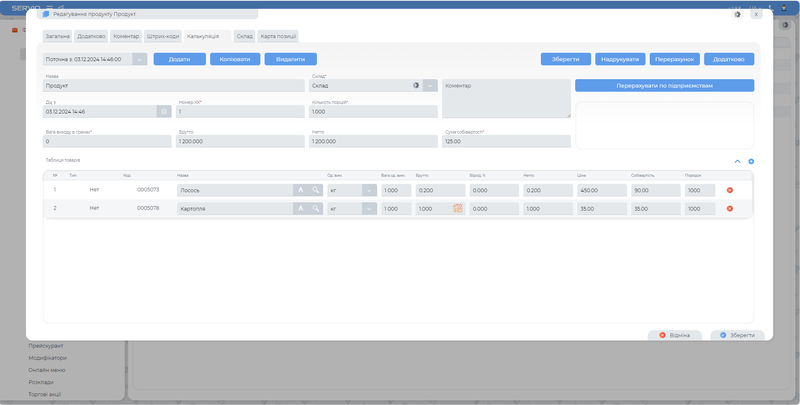Click the search icon in Картопля row
The image size is (800, 405).
click(315, 208)
